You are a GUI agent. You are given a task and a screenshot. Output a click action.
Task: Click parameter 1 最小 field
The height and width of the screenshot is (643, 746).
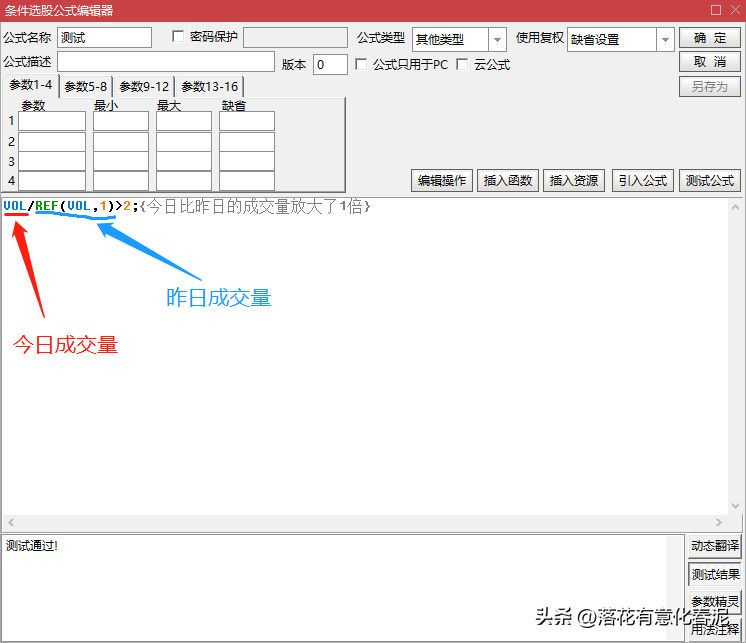point(121,121)
